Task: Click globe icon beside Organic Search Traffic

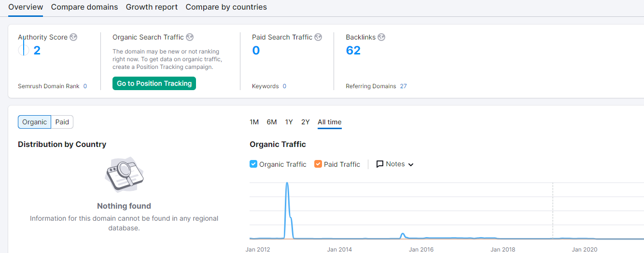Action: click(190, 37)
